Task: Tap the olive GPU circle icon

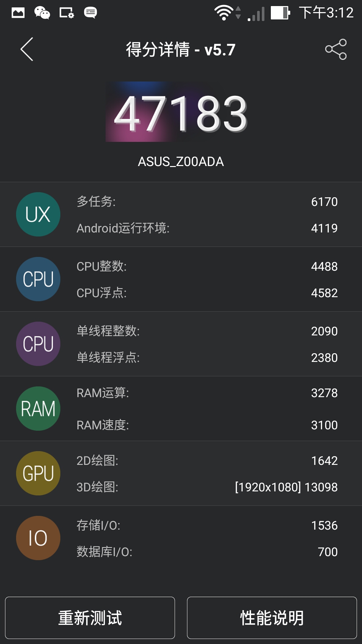Action: [x=38, y=473]
